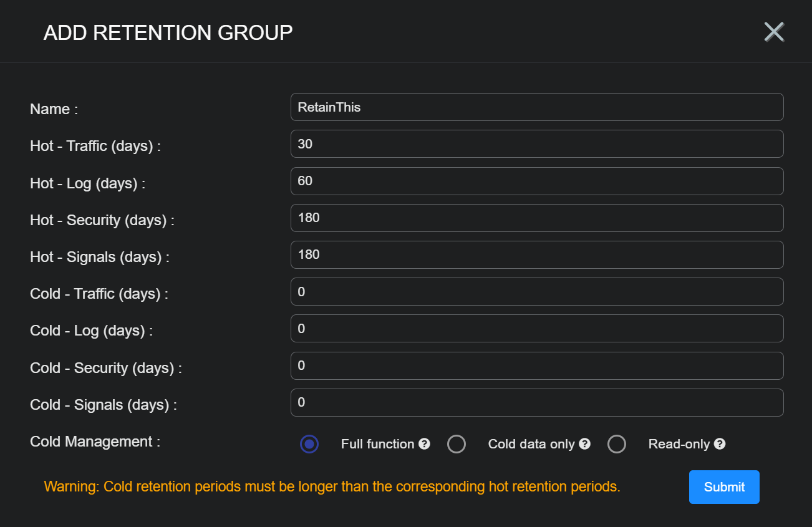
Task: Click the 'Read-only' label text
Action: coord(679,444)
